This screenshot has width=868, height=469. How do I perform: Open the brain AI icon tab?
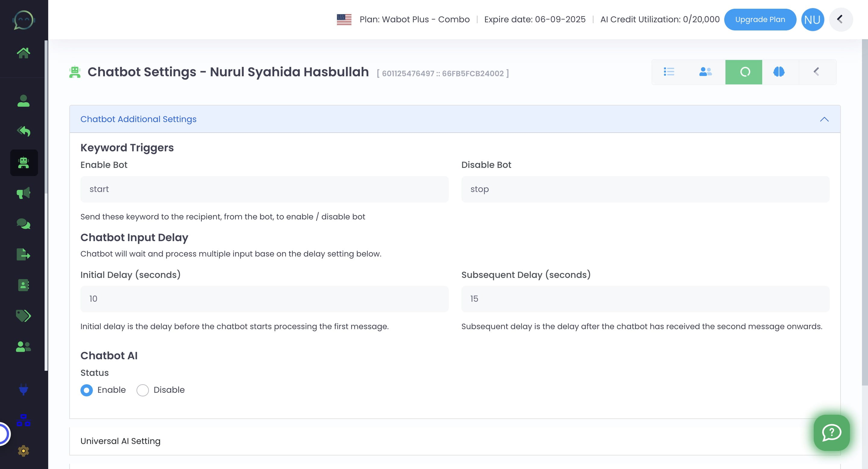779,72
